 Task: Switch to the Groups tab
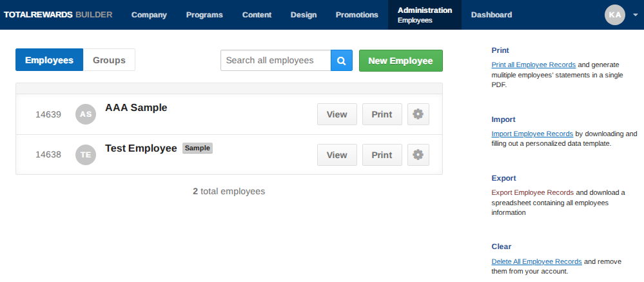point(109,60)
